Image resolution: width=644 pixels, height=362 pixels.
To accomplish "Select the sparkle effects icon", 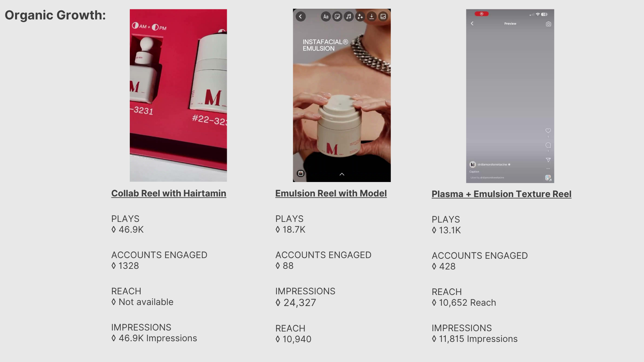I will pos(360,16).
